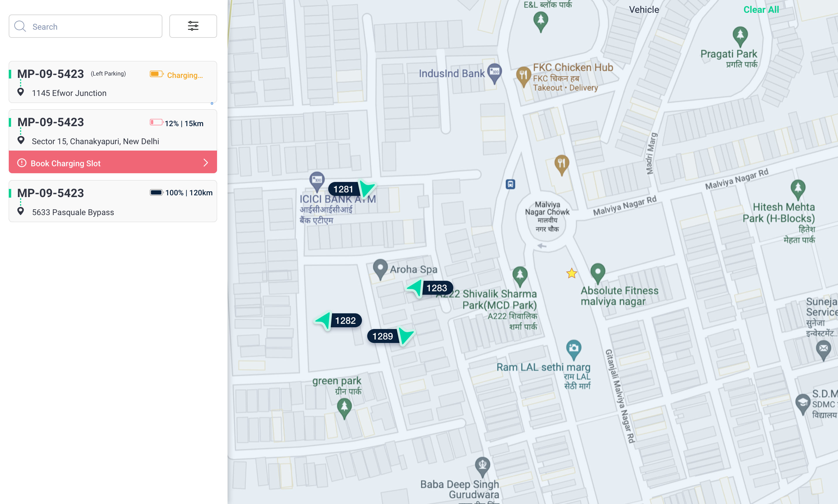Select the Vehicle tab label on map
Image resolution: width=838 pixels, height=504 pixels.
click(x=644, y=10)
